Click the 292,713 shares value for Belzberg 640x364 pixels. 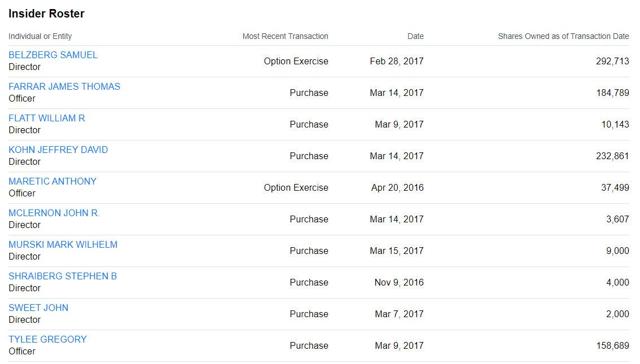pyautogui.click(x=612, y=61)
